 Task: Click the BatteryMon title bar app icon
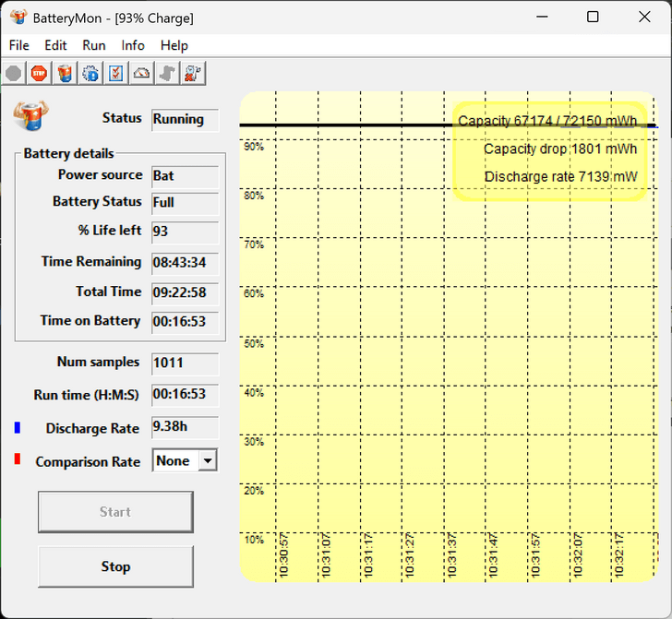[x=18, y=18]
